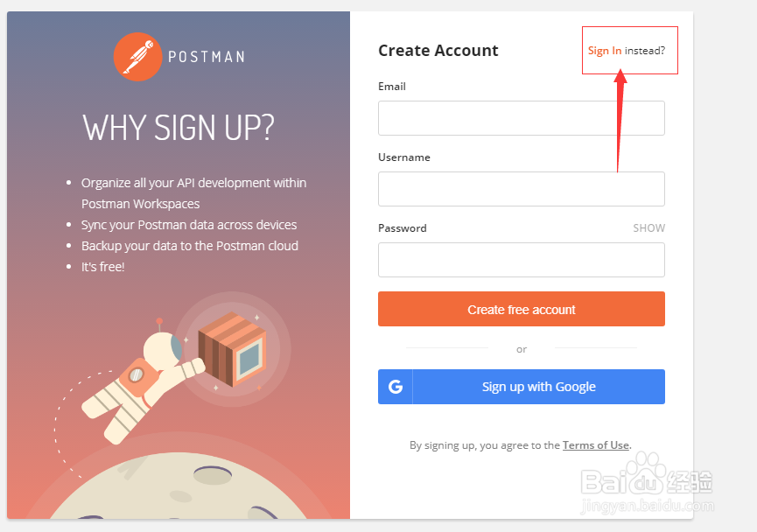Viewport: 757px width, 532px height.
Task: Click the "or" divider text
Action: [522, 349]
